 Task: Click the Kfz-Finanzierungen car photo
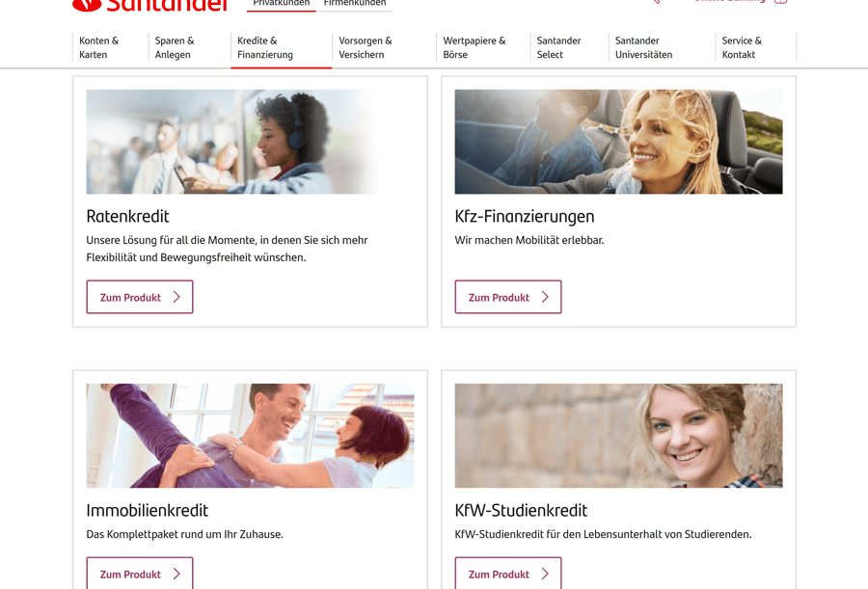(x=619, y=142)
